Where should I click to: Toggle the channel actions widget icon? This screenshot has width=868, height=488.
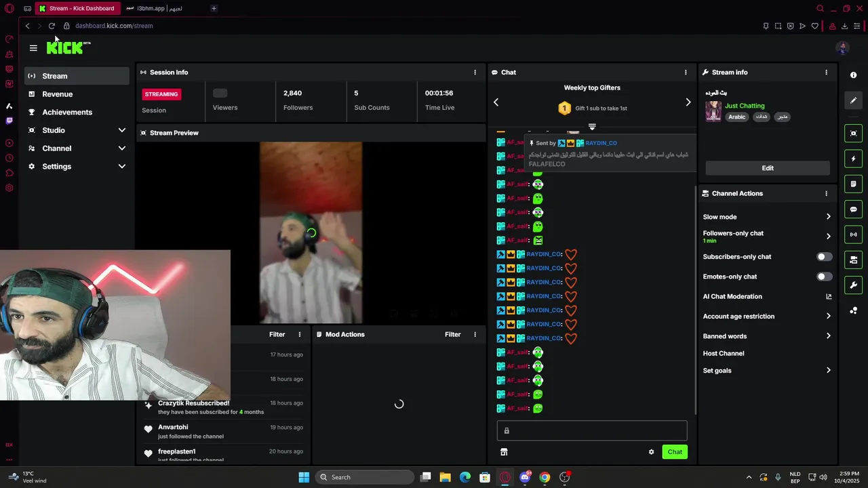(x=854, y=260)
